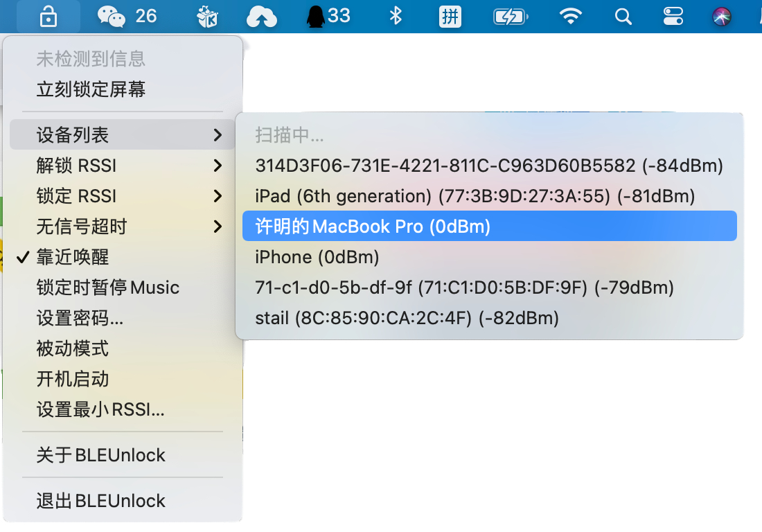Expand the 设备列表 submenu

(x=123, y=134)
